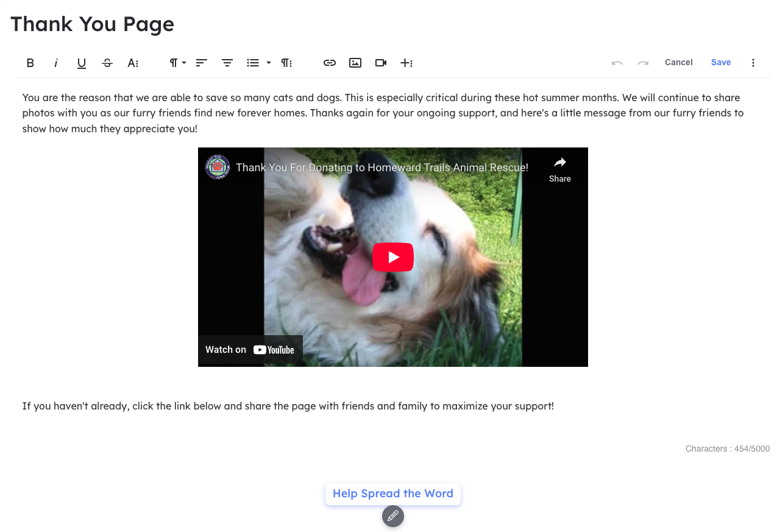Open the editor's three-dot menu
777x532 pixels.
coord(753,63)
